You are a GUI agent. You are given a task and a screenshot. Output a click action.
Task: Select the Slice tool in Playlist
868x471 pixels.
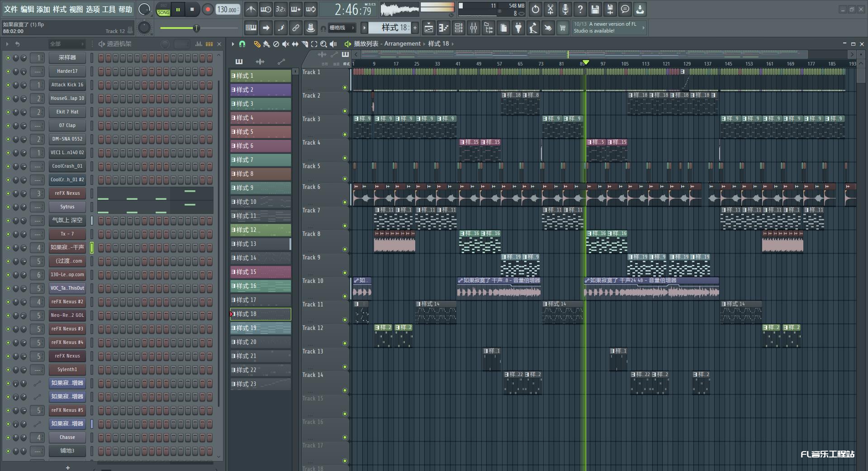pyautogui.click(x=304, y=44)
